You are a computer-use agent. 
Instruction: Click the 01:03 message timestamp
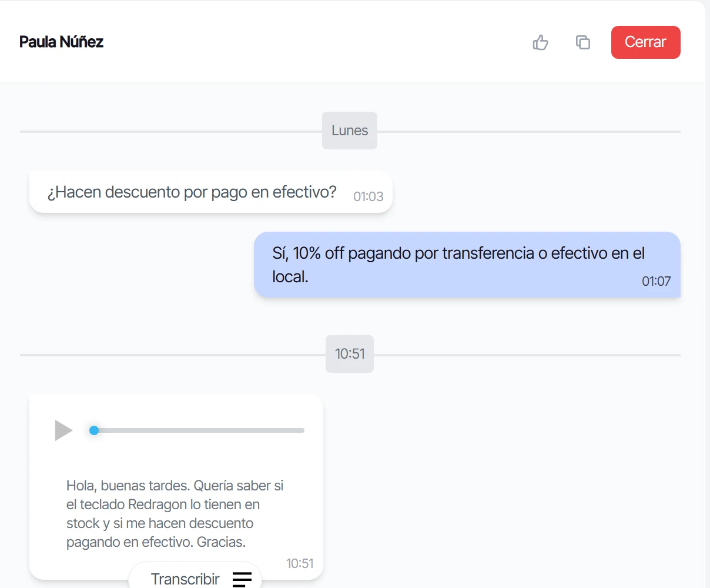point(369,196)
